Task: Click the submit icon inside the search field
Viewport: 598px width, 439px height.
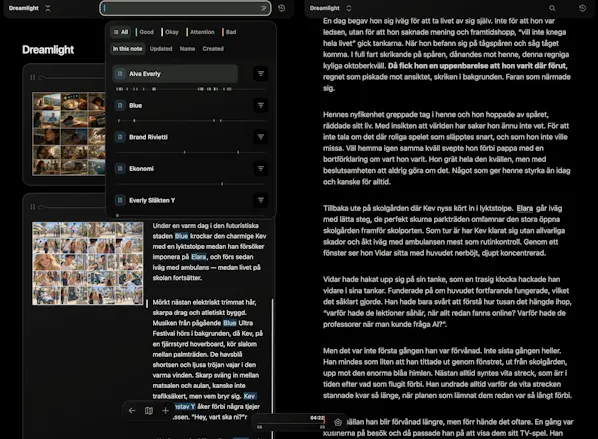Action: pos(264,8)
